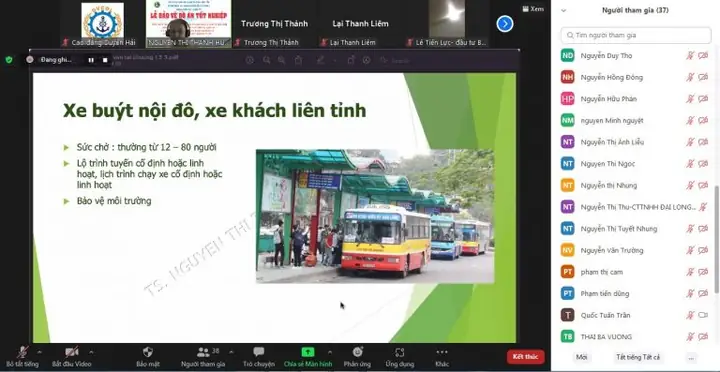Select Trương Thị Thành participant tile

click(274, 24)
